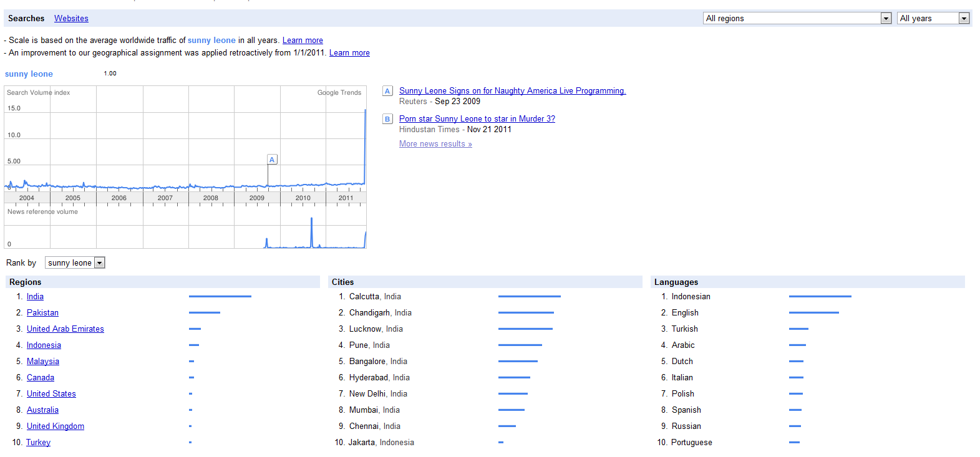Open the Rank by sunny leone dropdown
The width and height of the screenshot is (980, 457).
click(x=75, y=262)
